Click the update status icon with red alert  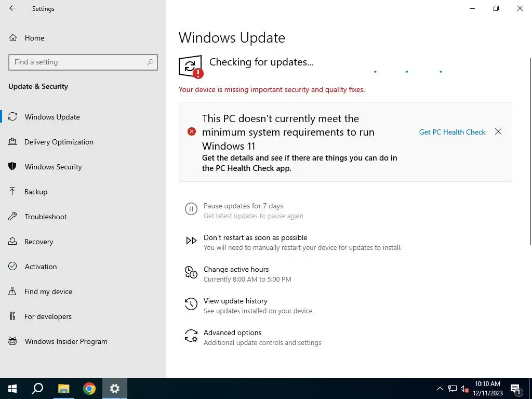tap(191, 66)
